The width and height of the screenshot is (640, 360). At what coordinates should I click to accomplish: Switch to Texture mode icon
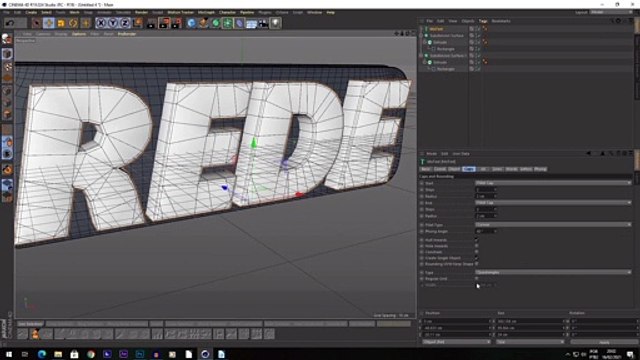click(x=7, y=66)
